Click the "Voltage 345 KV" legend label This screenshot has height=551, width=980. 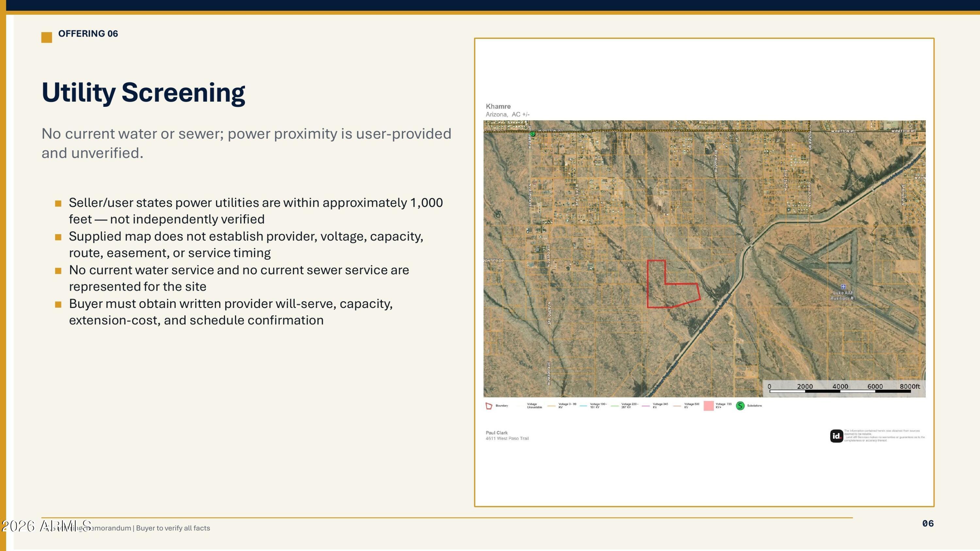click(x=661, y=406)
